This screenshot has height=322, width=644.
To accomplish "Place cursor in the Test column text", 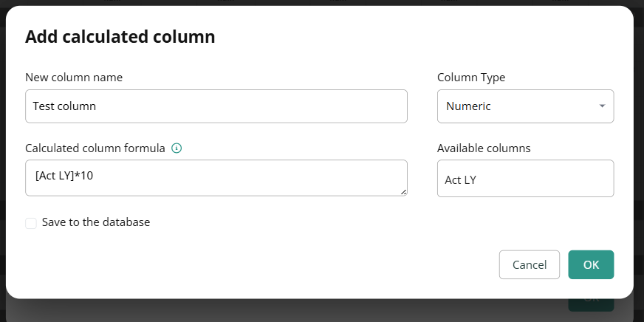I will pos(64,106).
